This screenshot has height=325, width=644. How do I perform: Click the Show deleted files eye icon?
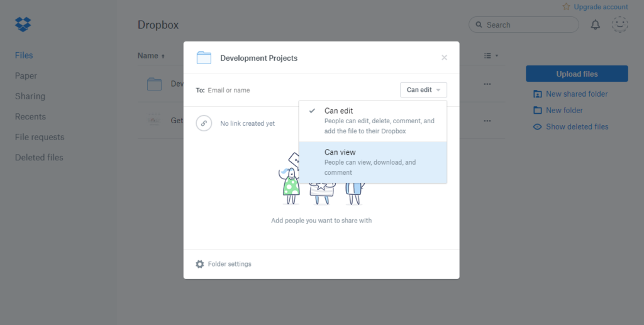point(537,127)
